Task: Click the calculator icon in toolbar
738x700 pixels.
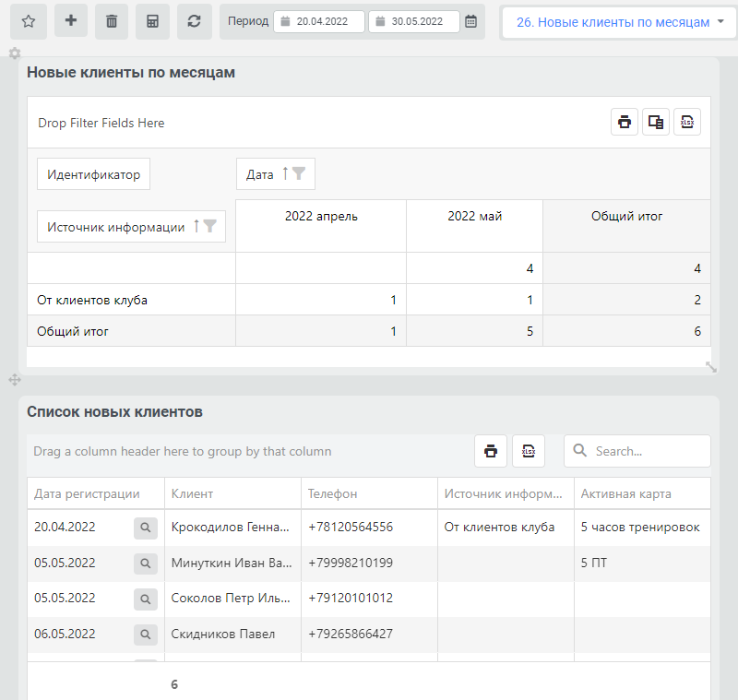Action: (x=152, y=21)
